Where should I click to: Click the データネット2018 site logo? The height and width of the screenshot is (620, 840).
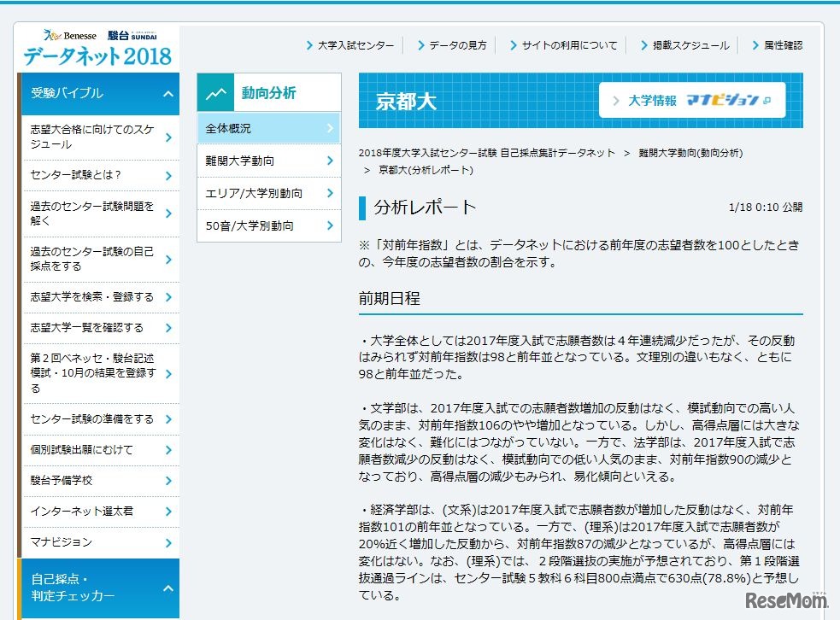pos(97,55)
